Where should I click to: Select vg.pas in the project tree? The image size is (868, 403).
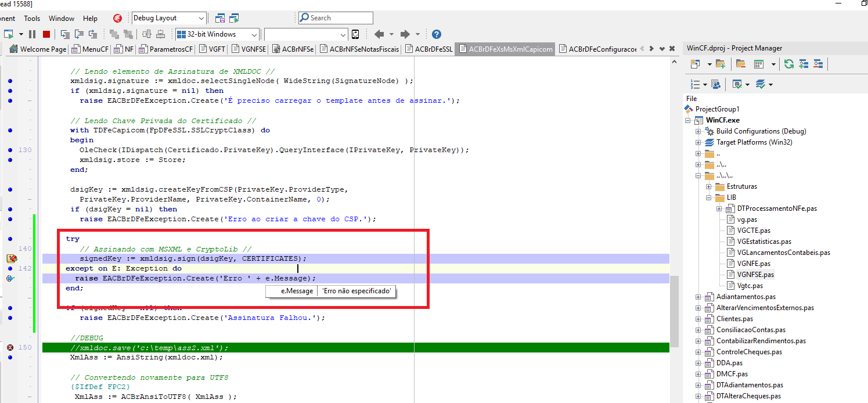pos(747,220)
